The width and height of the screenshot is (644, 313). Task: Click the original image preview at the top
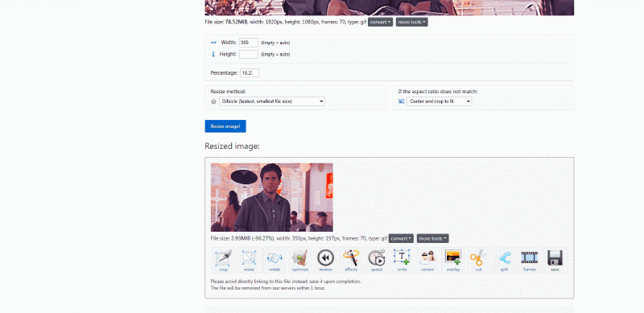(390, 7)
